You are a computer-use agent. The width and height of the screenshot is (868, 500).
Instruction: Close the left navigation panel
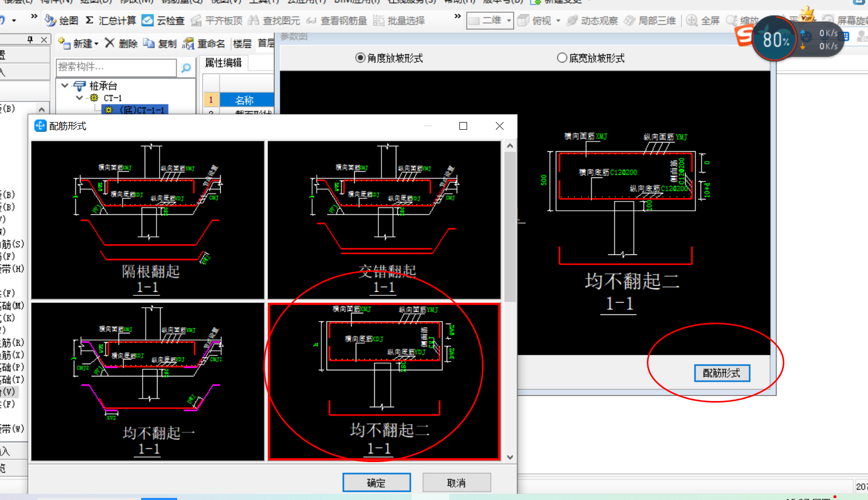(44, 39)
